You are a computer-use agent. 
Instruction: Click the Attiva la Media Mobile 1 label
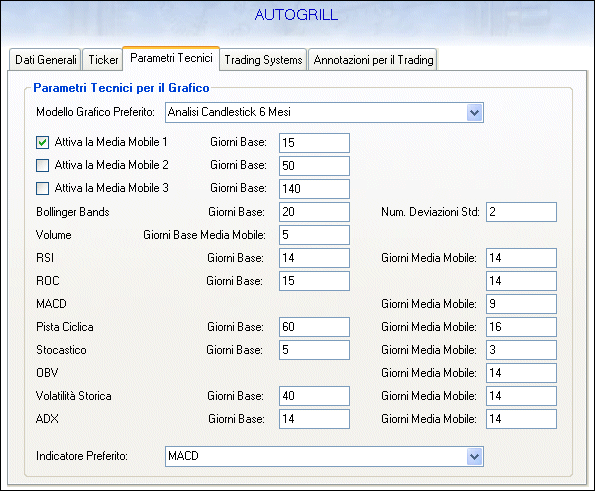click(111, 142)
